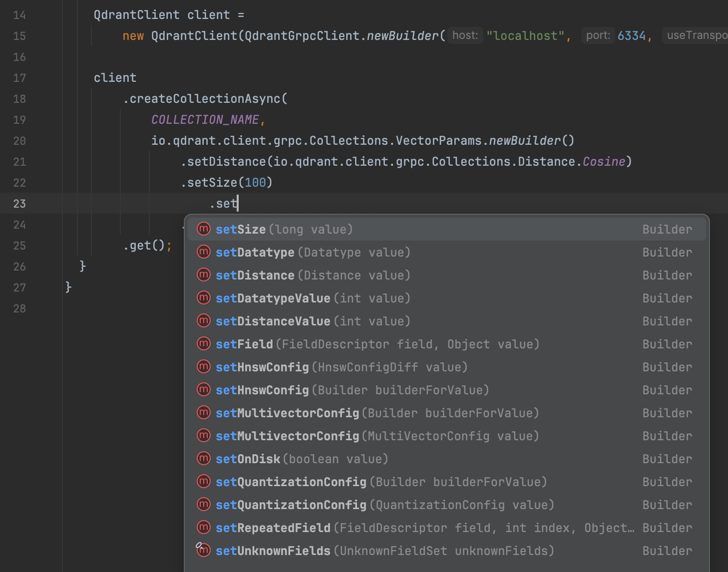Click the method icon next to setRepeatedField

point(204,528)
